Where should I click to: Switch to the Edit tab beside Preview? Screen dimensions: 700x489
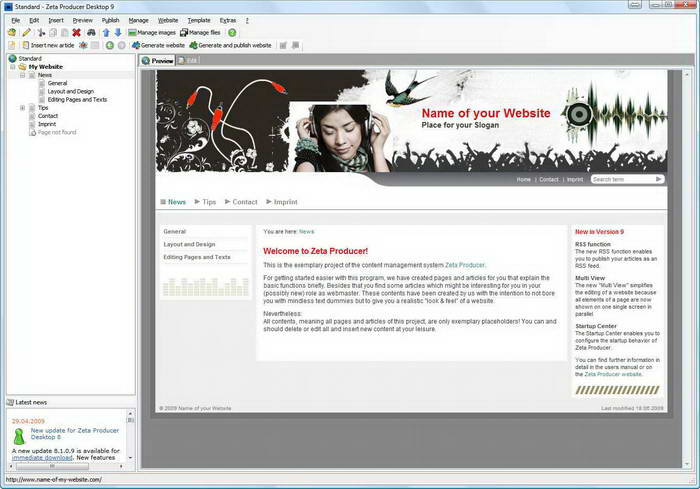188,60
